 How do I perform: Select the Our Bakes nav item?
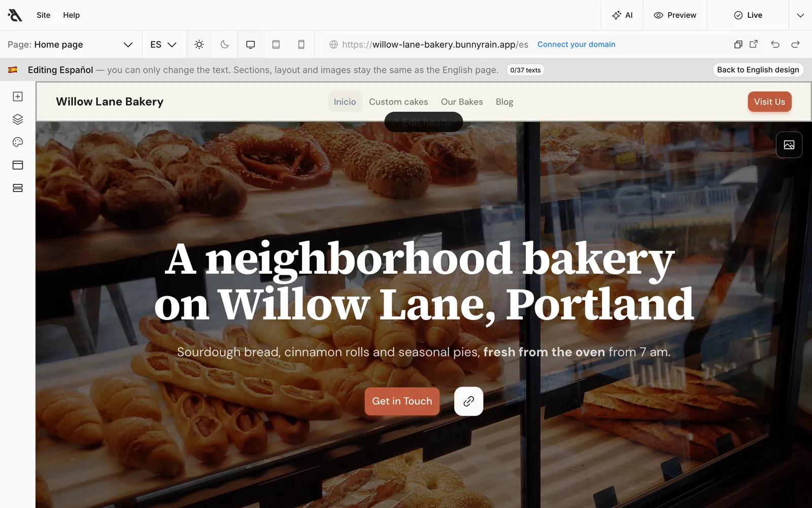pos(462,102)
